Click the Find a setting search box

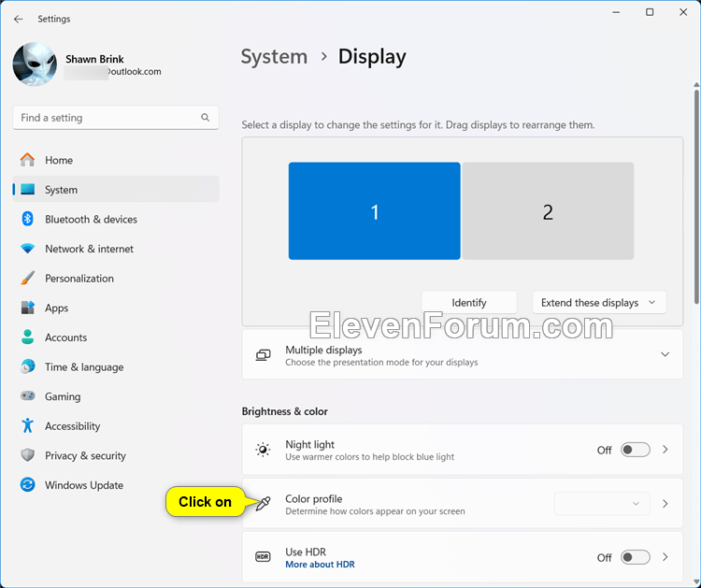pos(116,118)
